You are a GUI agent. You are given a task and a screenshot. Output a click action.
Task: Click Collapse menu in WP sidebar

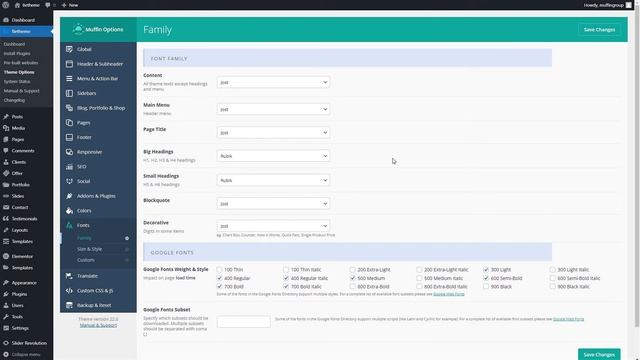click(x=22, y=354)
